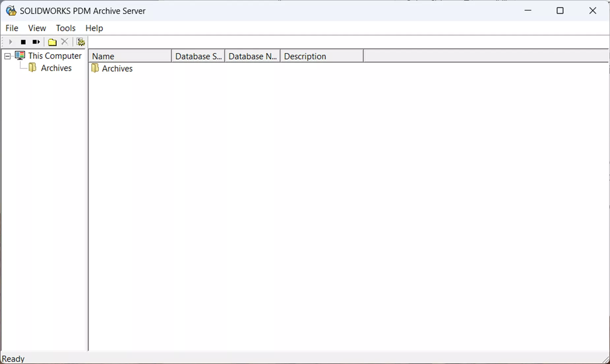Click the restart service toolbar icon
The image size is (610, 364).
[36, 42]
